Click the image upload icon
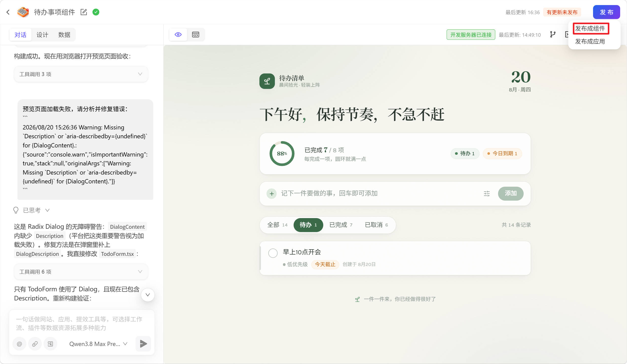The width and height of the screenshot is (627, 364). point(50,344)
